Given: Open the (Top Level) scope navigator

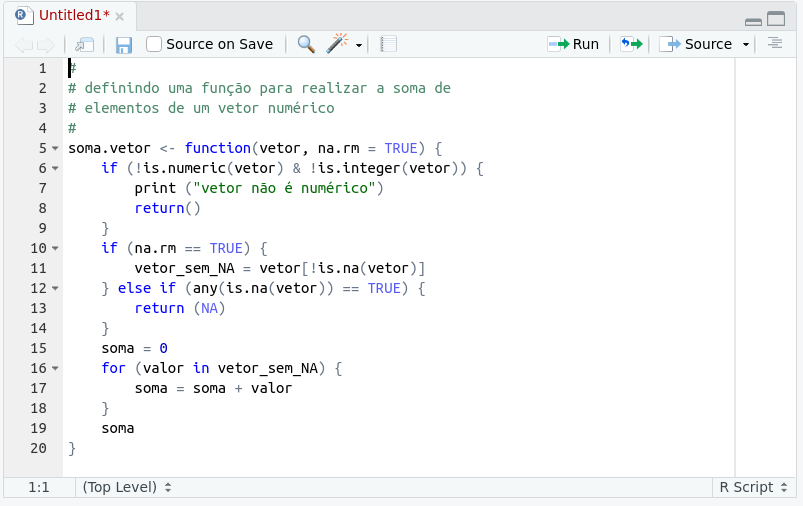Looking at the screenshot, I should point(126,487).
